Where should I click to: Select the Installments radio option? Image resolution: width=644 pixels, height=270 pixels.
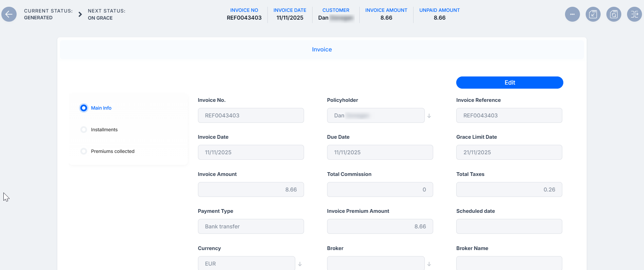[84, 130]
